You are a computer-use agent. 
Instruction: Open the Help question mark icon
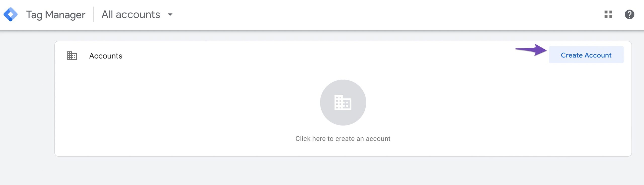[x=629, y=15]
